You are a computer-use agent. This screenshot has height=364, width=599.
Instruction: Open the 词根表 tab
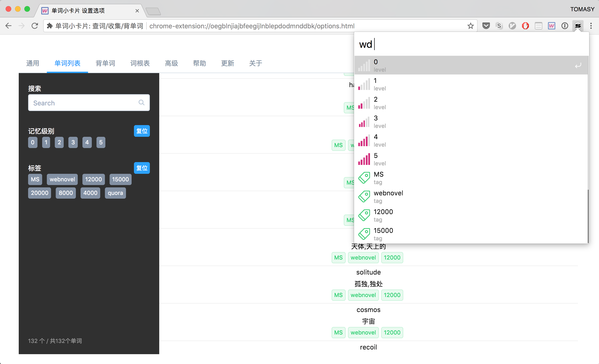coord(140,63)
